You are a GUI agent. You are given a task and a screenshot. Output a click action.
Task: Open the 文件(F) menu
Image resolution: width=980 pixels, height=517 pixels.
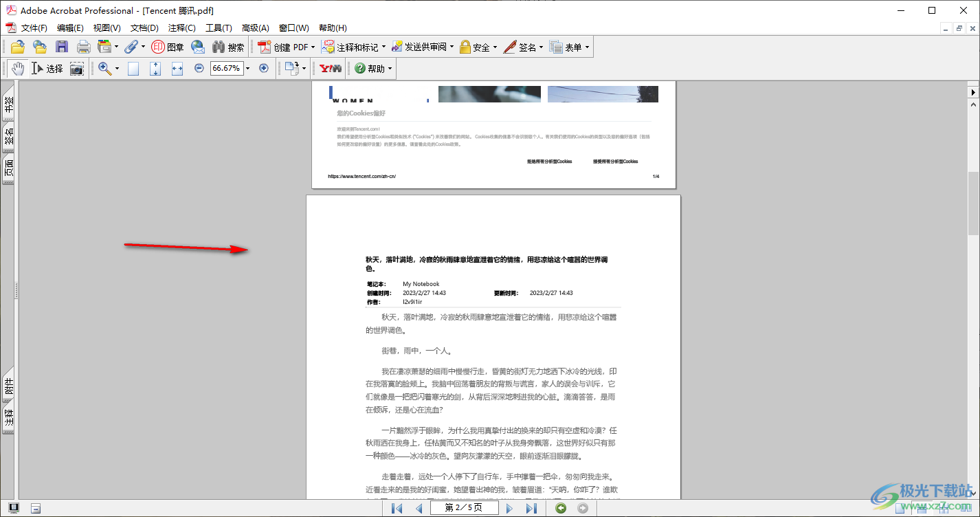click(34, 27)
